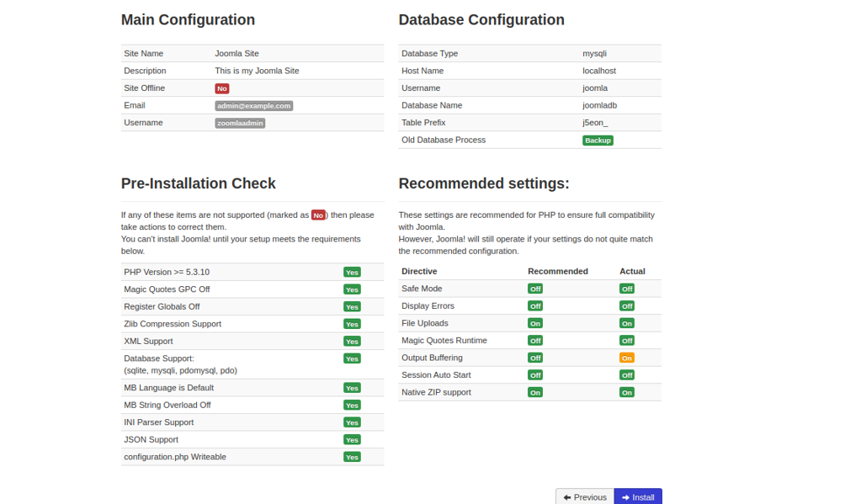
Task: Click the green Backup badge
Action: (598, 141)
